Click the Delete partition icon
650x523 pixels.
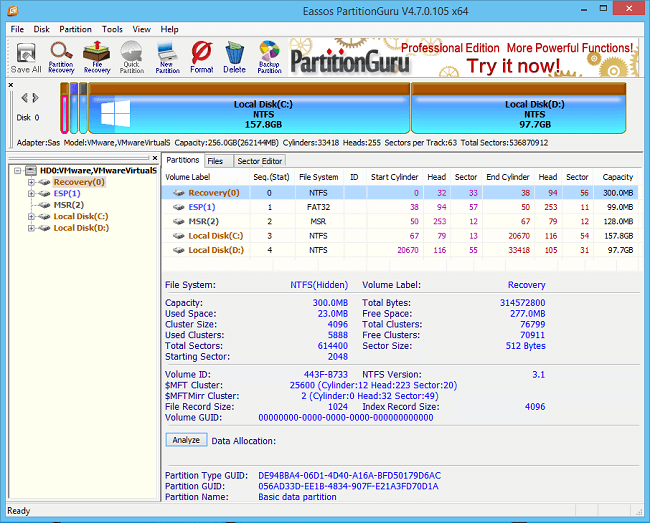pyautogui.click(x=235, y=58)
